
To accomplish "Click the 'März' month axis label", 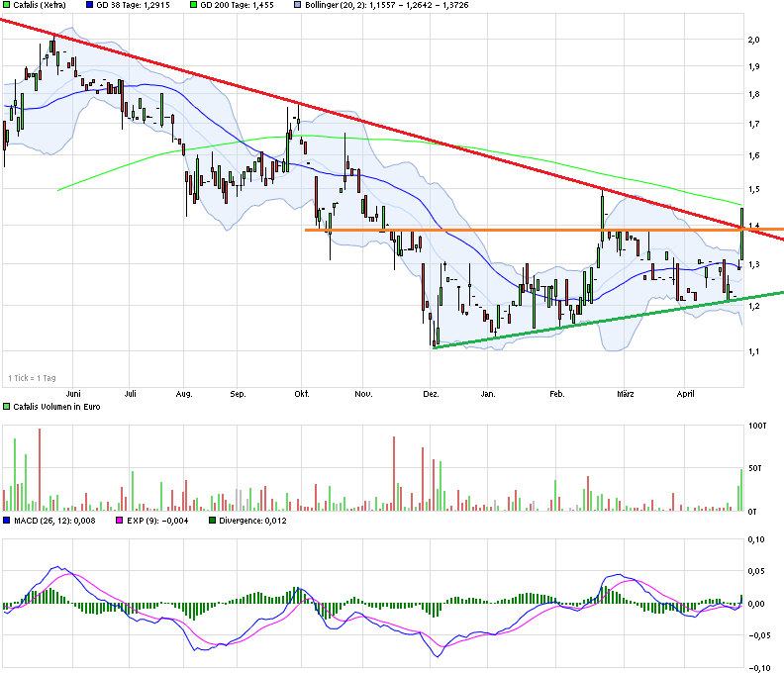I will 625,394.
